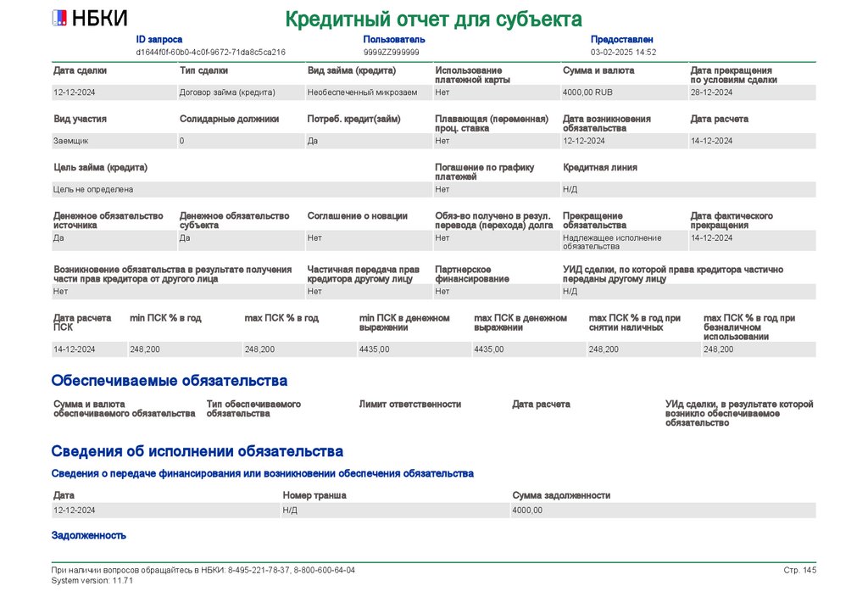Click the page number Стр. 145
The image size is (868, 614).
(800, 570)
